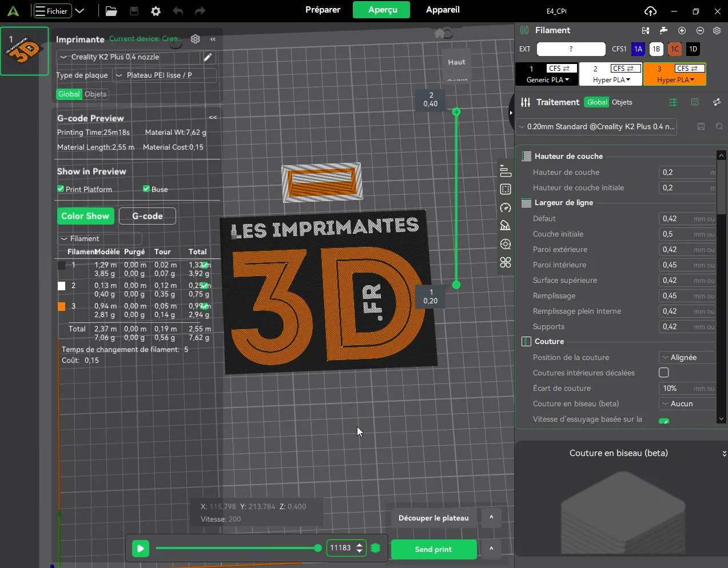Switch to the Aperçu tab
The image size is (728, 568).
pos(381,10)
